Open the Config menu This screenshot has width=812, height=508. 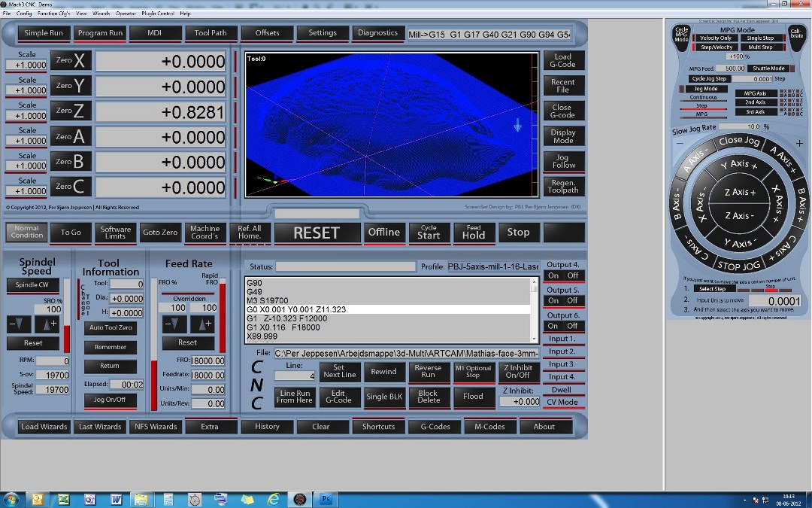[x=24, y=14]
